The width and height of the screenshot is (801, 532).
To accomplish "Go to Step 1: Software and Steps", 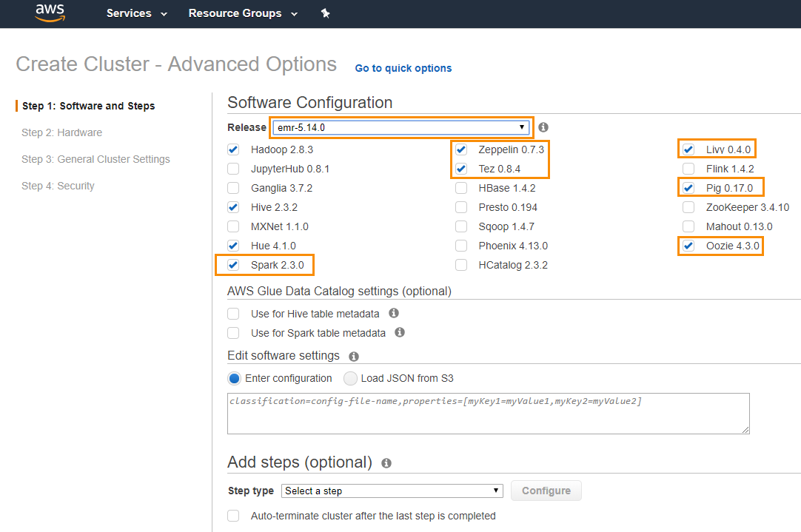I will pos(88,106).
